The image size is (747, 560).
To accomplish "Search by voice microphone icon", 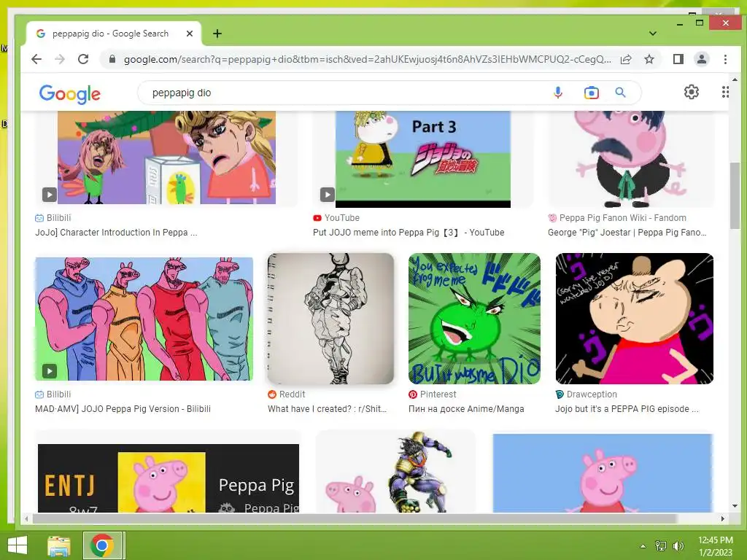I will click(x=558, y=93).
